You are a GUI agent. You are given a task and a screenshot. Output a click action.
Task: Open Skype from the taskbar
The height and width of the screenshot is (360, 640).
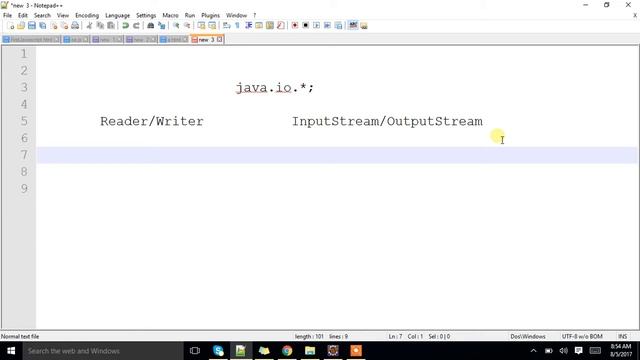tap(218, 351)
